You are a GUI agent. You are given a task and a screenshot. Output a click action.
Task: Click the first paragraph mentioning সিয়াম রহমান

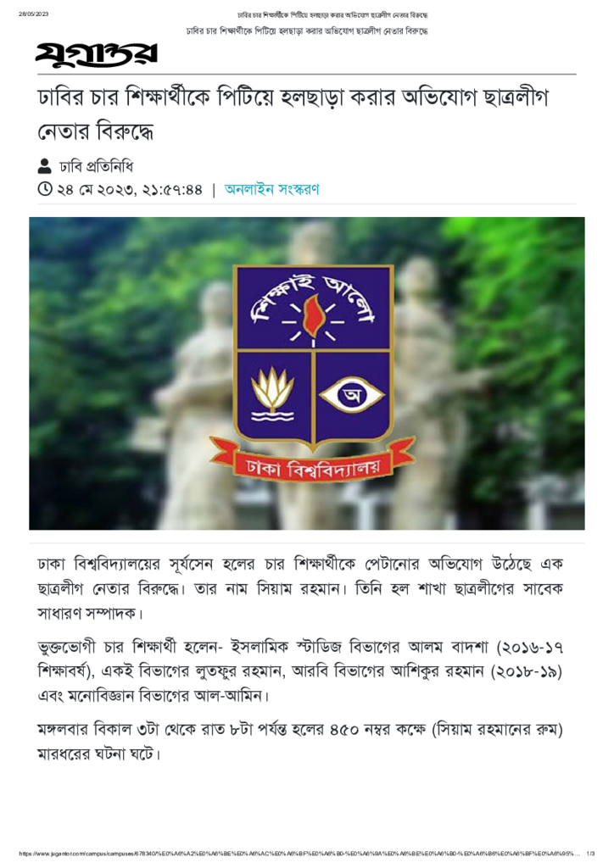pyautogui.click(x=300, y=588)
